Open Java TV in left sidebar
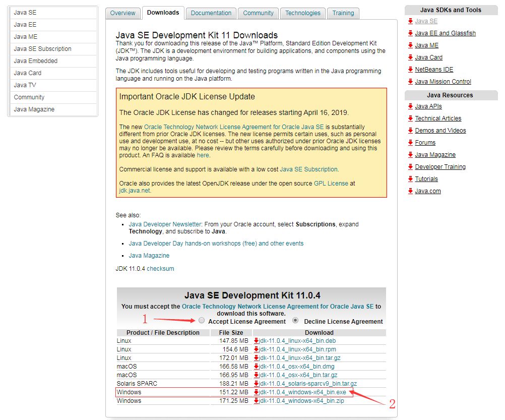Image resolution: width=505 pixels, height=420 pixels. click(53, 85)
